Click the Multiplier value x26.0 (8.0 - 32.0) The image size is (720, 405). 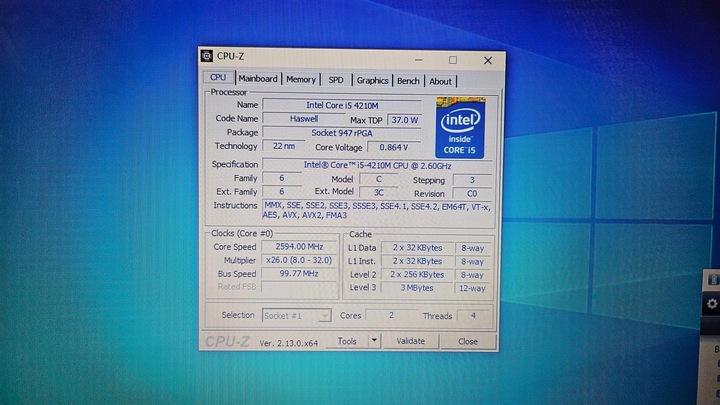pos(299,260)
